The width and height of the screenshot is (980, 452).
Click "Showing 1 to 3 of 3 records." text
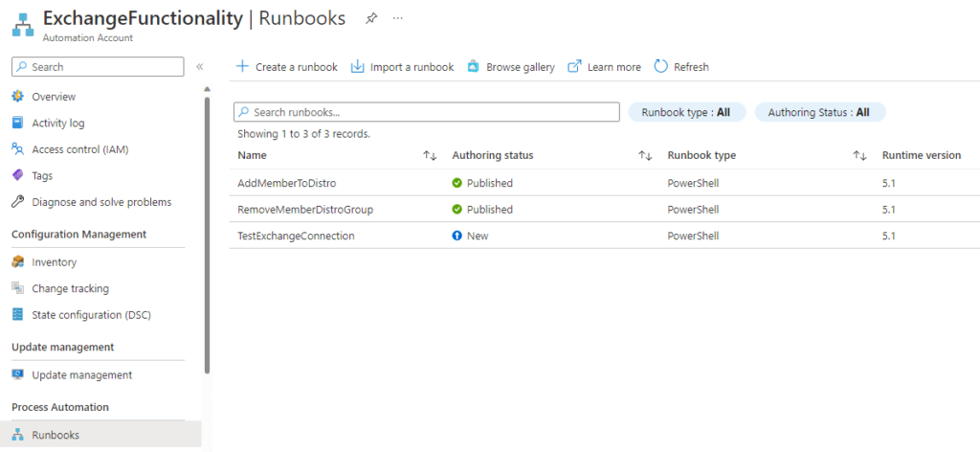(303, 134)
